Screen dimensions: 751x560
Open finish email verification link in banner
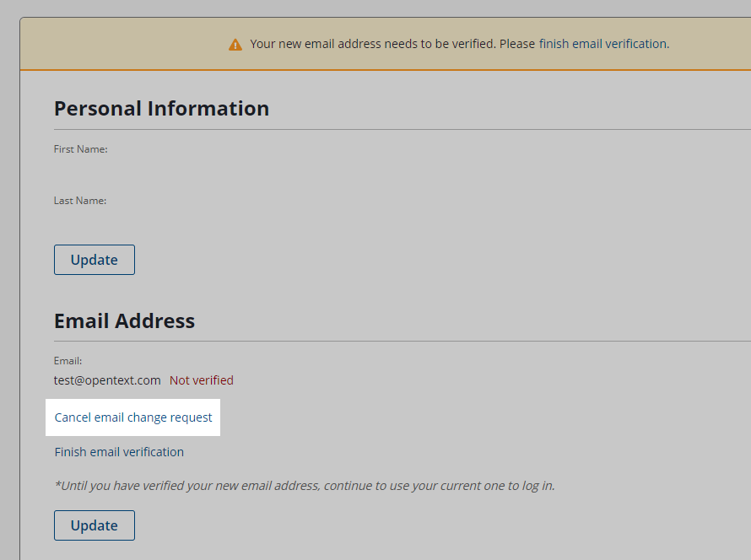coord(603,44)
